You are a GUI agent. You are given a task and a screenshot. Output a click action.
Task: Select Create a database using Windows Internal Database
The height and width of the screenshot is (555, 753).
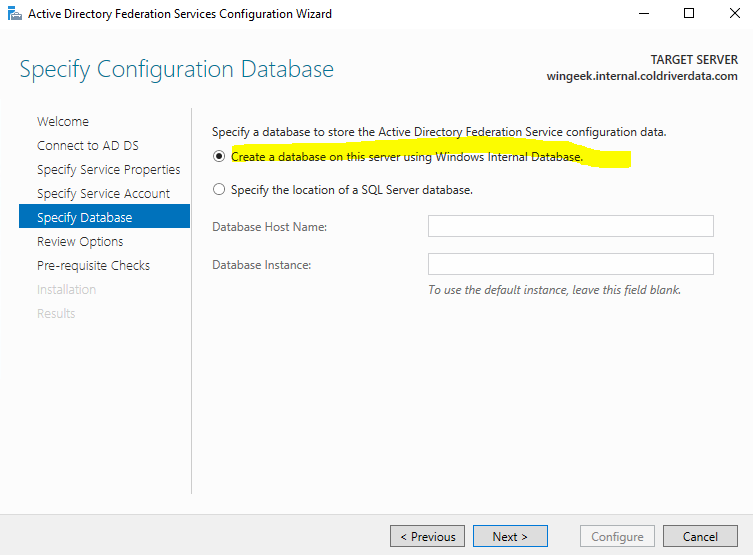click(219, 157)
